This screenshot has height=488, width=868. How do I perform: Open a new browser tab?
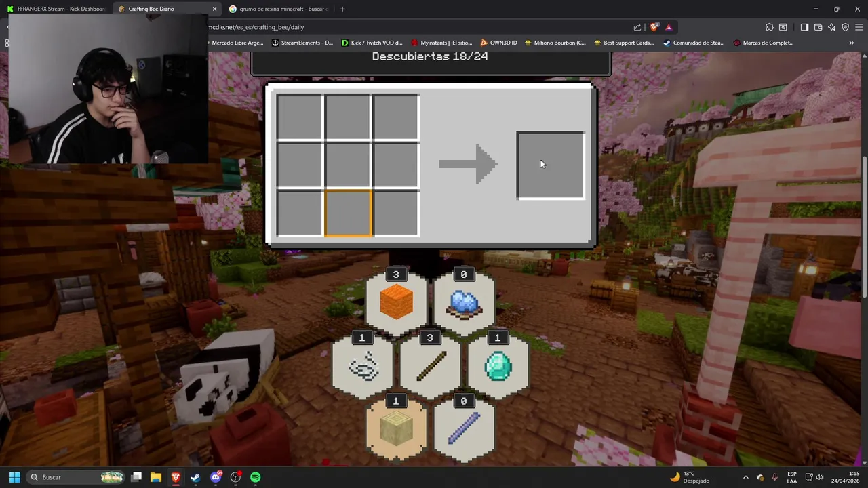(342, 9)
